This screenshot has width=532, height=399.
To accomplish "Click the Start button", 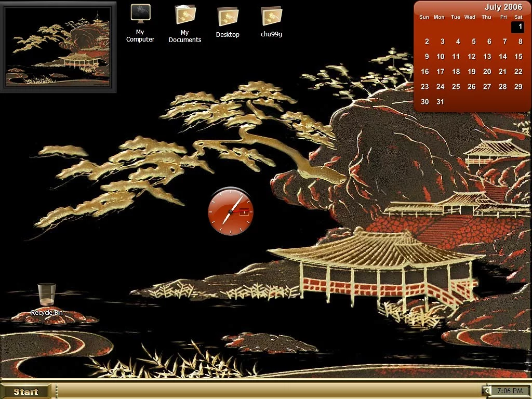I will tap(26, 391).
